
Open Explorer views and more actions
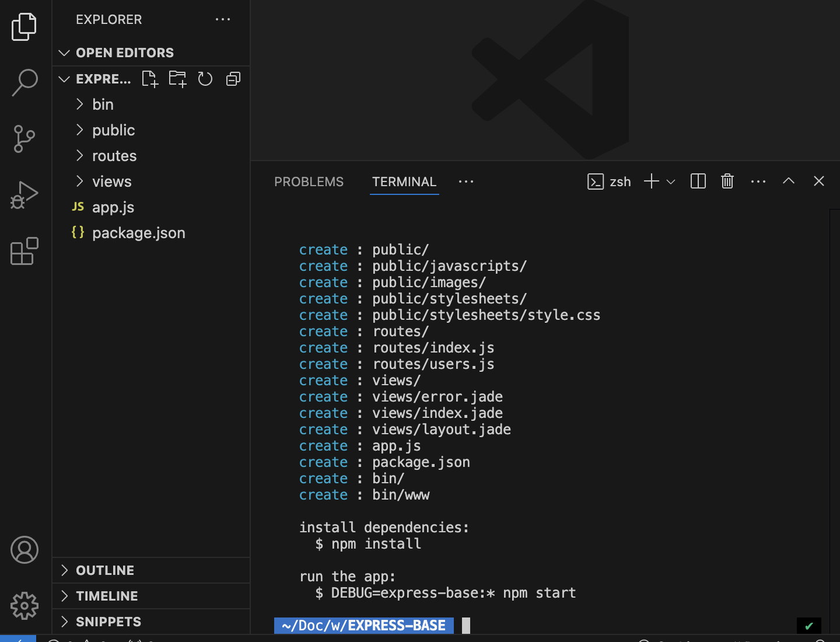[x=223, y=20]
